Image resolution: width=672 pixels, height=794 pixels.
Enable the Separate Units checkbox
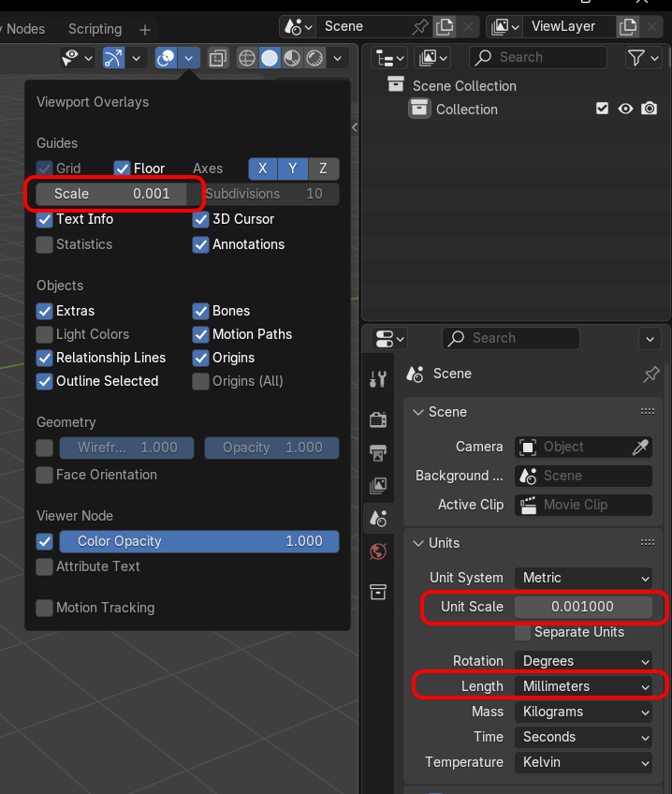pyautogui.click(x=523, y=632)
